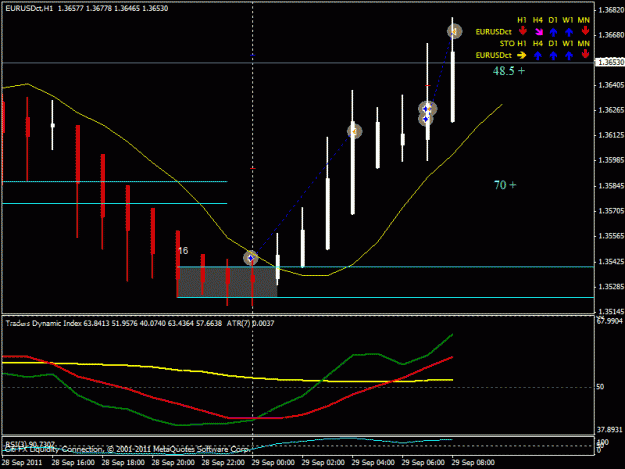This screenshot has width=625, height=469.
Task: Click the 50 level label on TDI scale
Action: pos(600,387)
